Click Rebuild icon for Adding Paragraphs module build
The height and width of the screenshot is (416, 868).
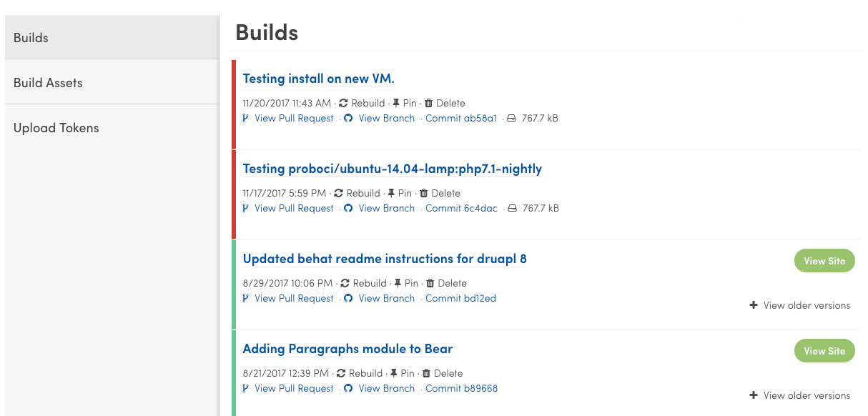coord(341,373)
